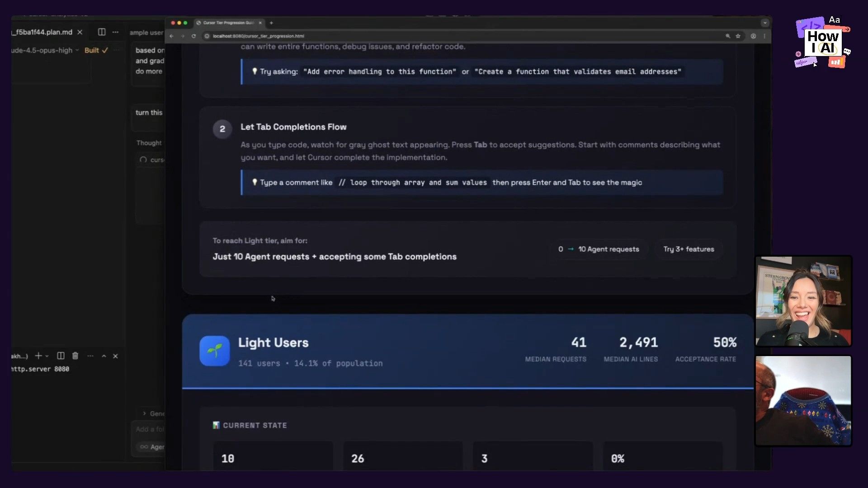Click the 'Add a follow-up' chat input
This screenshot has width=868, height=488.
(x=150, y=429)
